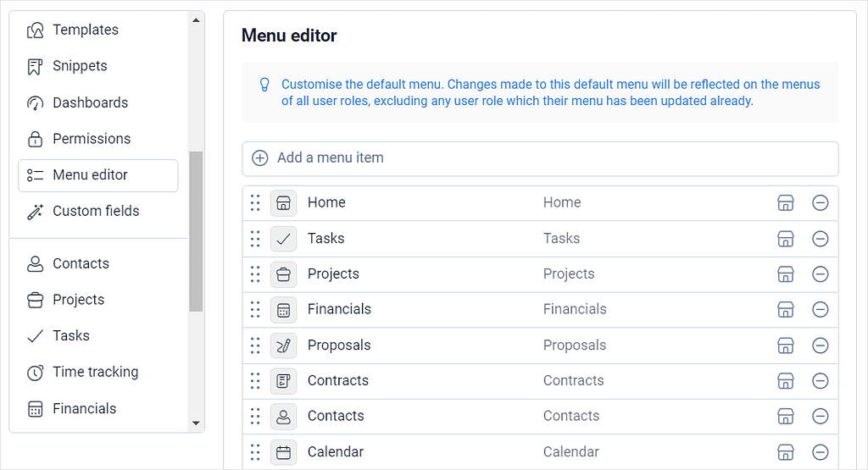Image resolution: width=868 pixels, height=470 pixels.
Task: Click the plus icon beside Add a menu item
Action: (260, 158)
